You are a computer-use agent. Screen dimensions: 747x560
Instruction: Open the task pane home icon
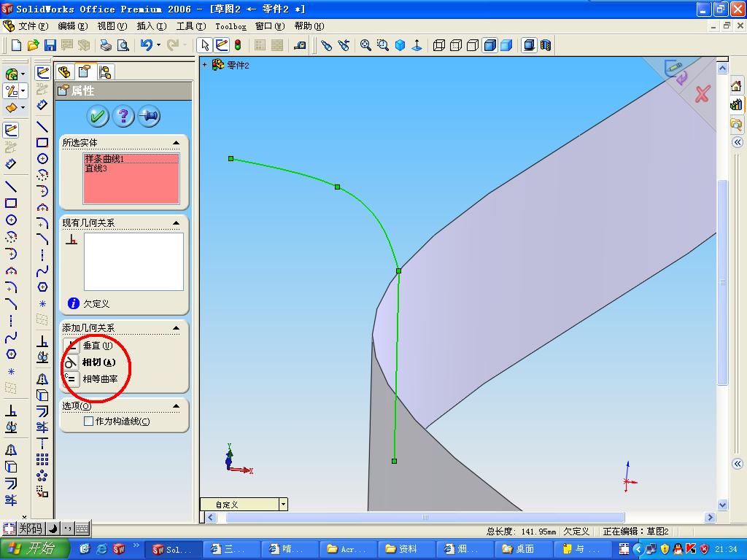coord(736,86)
